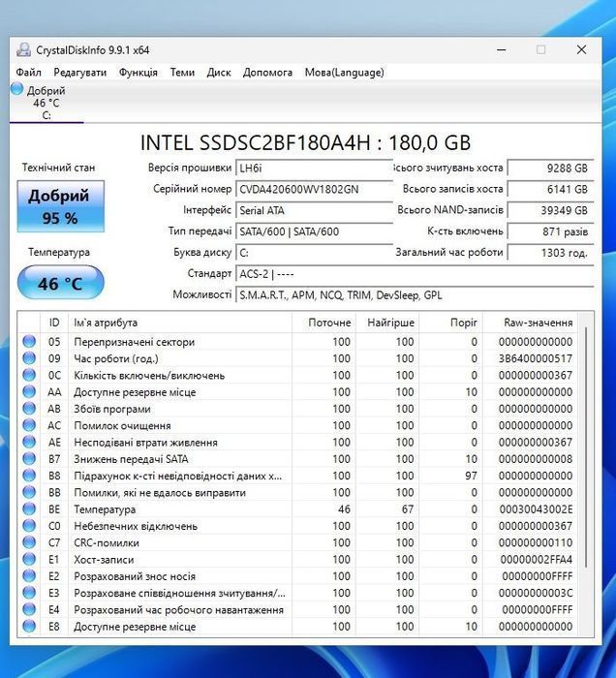Click status icon for attribute E4 row

(29, 609)
